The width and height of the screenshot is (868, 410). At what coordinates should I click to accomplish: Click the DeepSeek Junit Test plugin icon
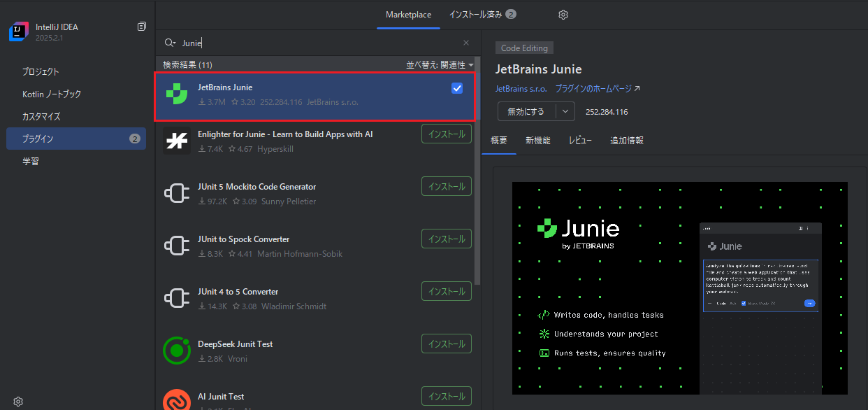(177, 351)
